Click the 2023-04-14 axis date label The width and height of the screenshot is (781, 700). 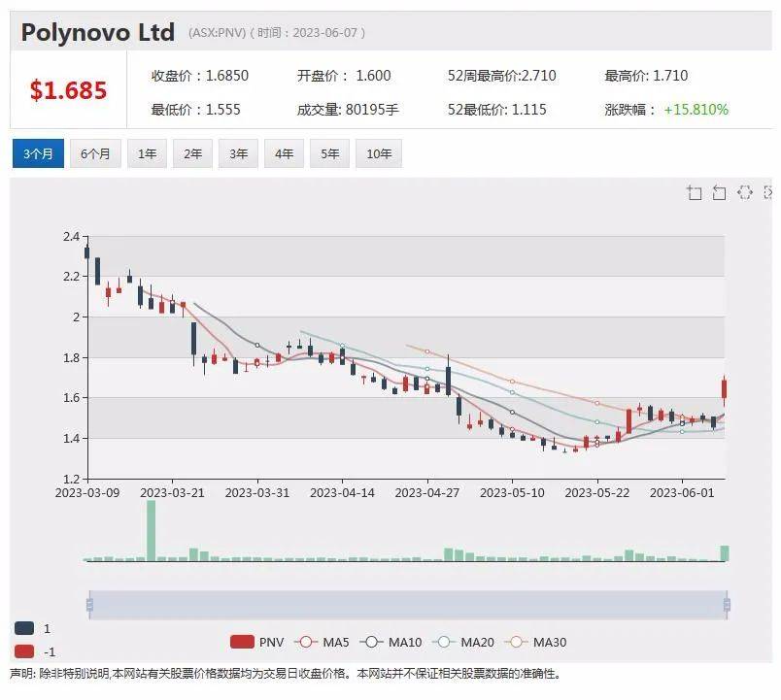coord(342,493)
